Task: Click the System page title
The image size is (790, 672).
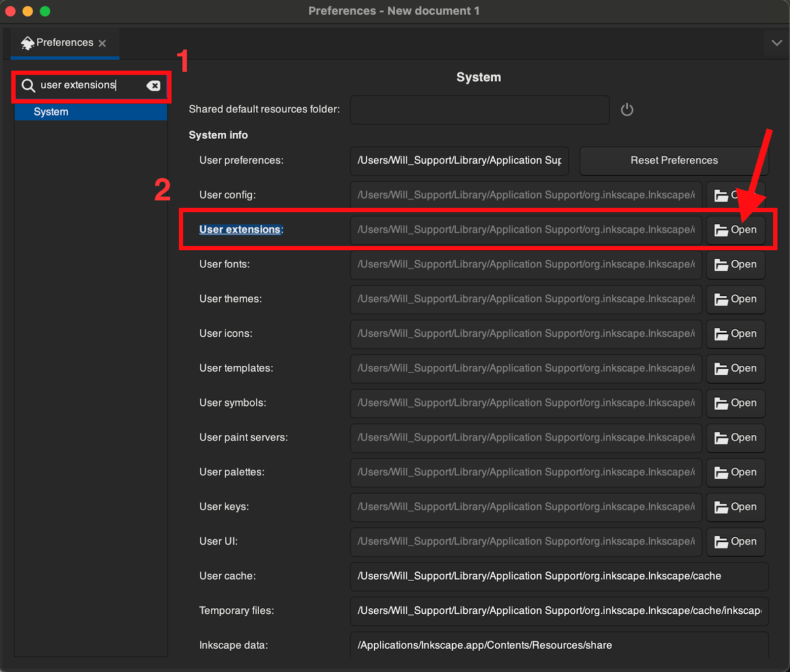Action: (x=478, y=78)
